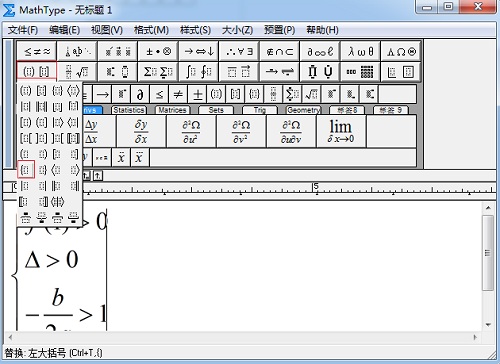This screenshot has height=364, width=500.
Task: Open 帮助(H) menu
Action: coord(322,30)
